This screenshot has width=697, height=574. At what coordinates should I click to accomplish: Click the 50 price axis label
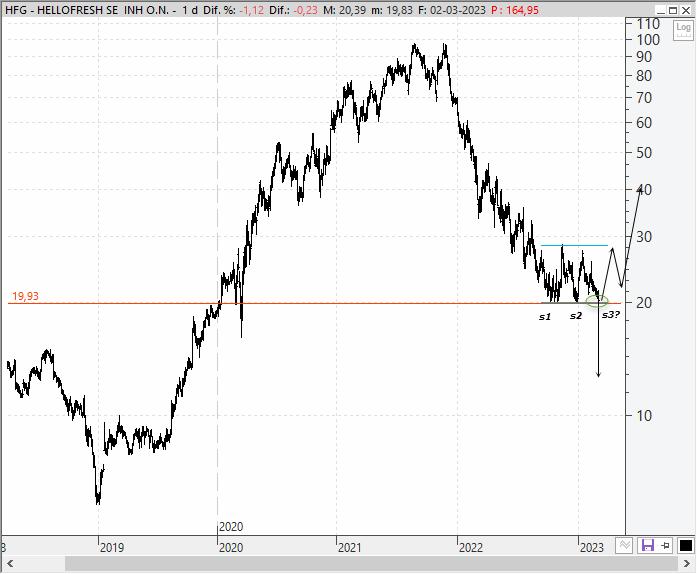[x=644, y=153]
